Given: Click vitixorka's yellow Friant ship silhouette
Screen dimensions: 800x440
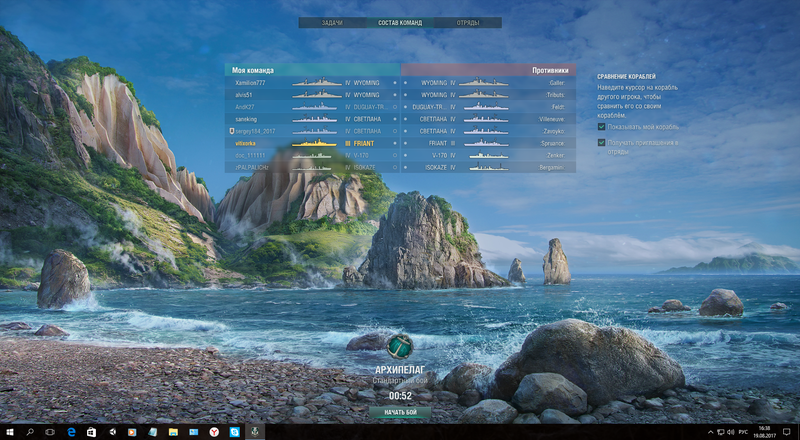Looking at the screenshot, I should (x=314, y=143).
